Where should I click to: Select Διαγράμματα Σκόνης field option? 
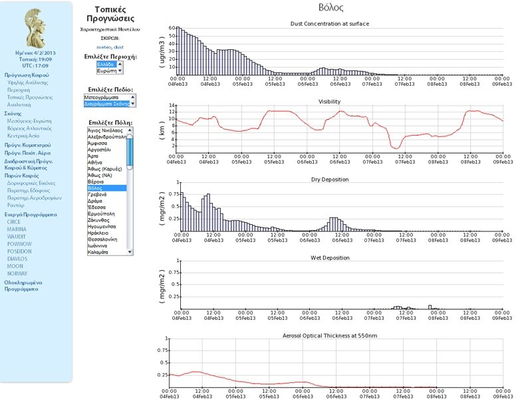pyautogui.click(x=106, y=104)
